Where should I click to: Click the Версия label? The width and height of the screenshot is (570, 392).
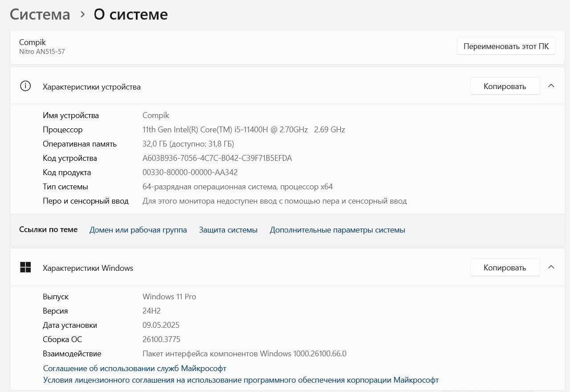pos(55,311)
